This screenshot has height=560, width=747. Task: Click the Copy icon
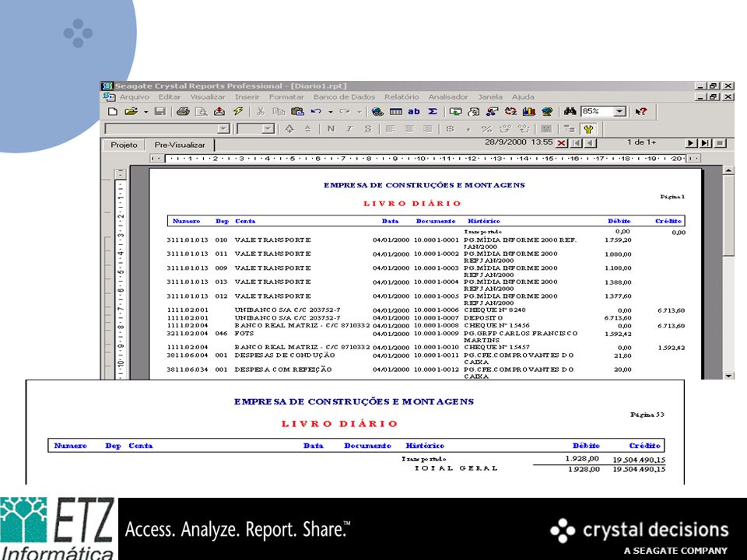coord(279,111)
